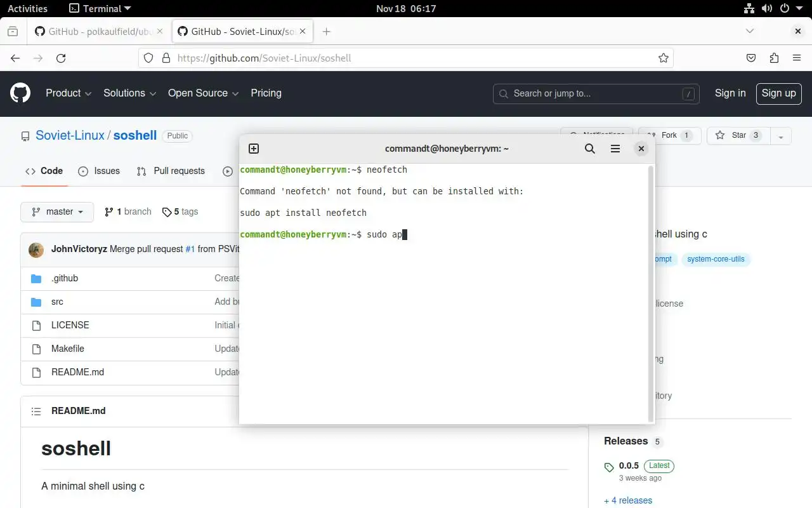Click the 0.0.5 release tag
The image size is (812, 508).
[x=629, y=465]
